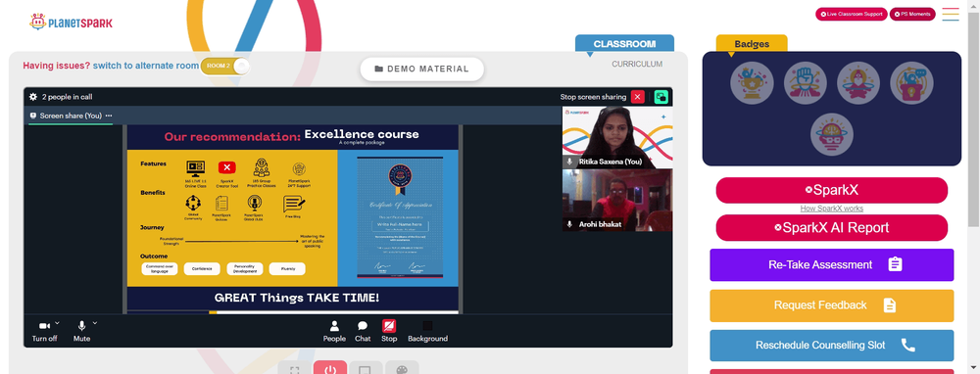The height and width of the screenshot is (374, 980).
Task: Click the document icon on Request Feedback
Action: pos(890,305)
